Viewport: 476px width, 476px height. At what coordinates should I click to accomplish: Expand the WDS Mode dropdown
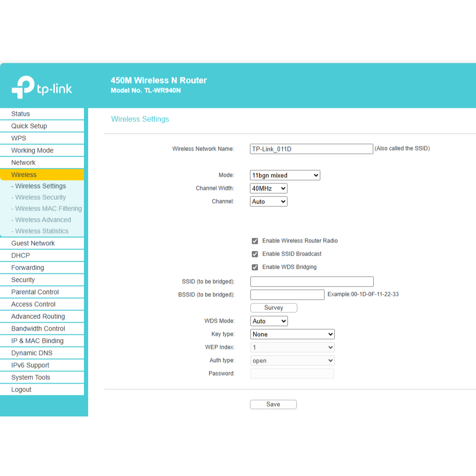point(269,321)
